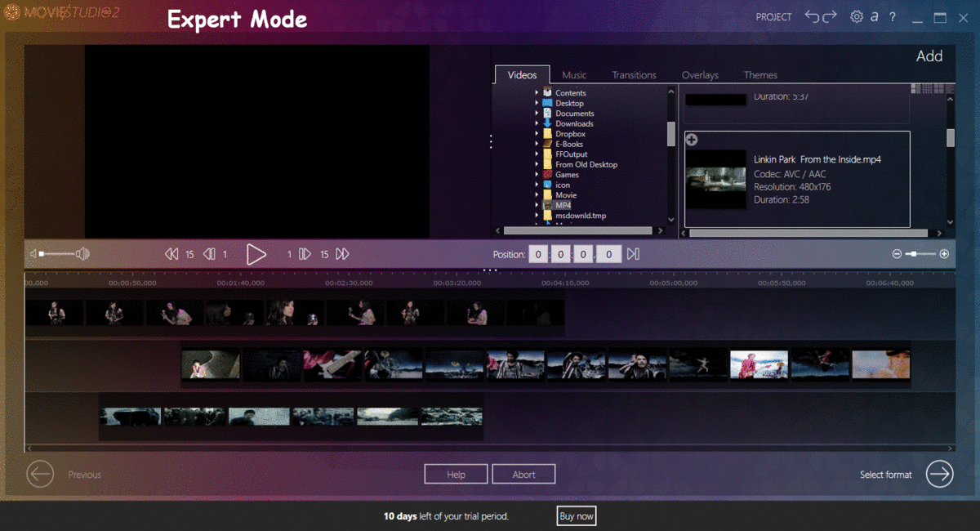Click folder tree vertical scrollbar
980x531 pixels.
click(x=671, y=133)
